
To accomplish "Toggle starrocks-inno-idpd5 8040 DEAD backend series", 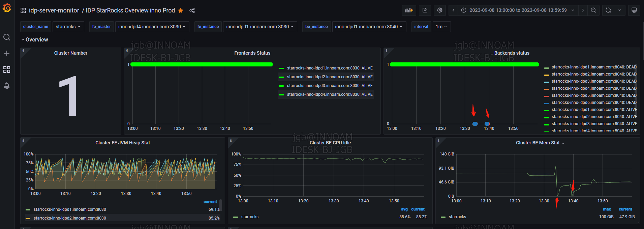I will click(x=594, y=95).
